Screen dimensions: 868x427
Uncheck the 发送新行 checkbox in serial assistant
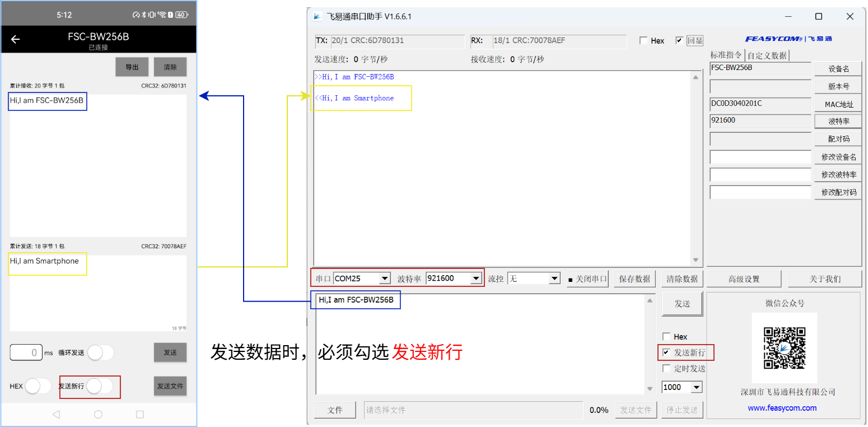click(666, 352)
